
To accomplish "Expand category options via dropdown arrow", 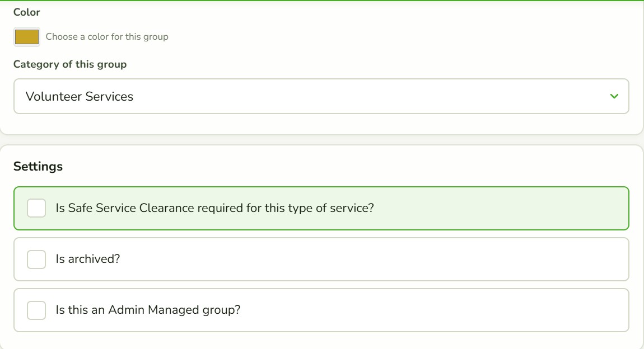I will click(614, 96).
